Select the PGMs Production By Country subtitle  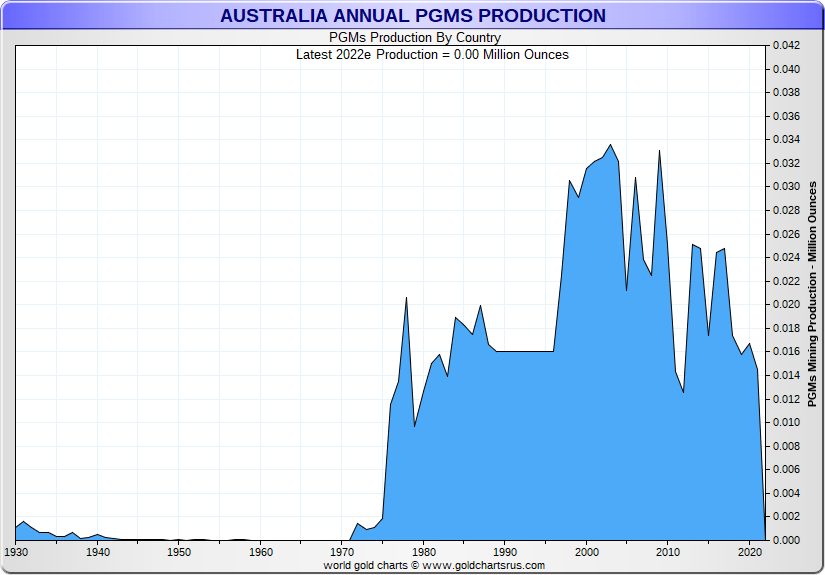tap(414, 38)
